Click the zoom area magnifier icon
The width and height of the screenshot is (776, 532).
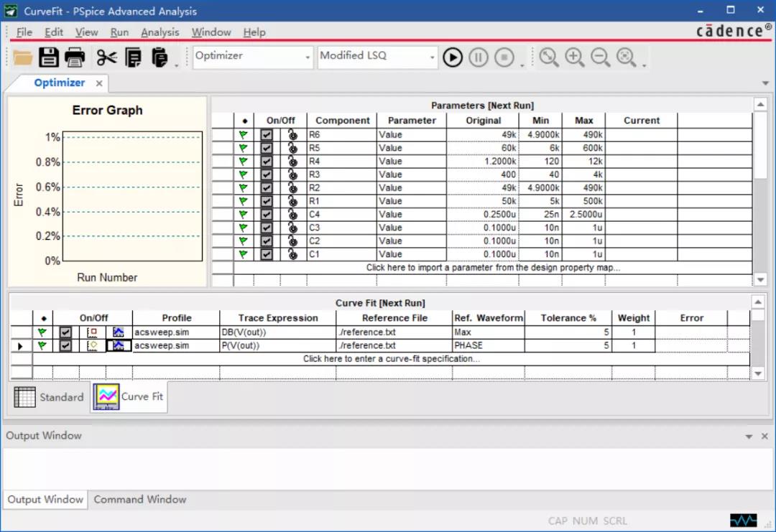548,57
